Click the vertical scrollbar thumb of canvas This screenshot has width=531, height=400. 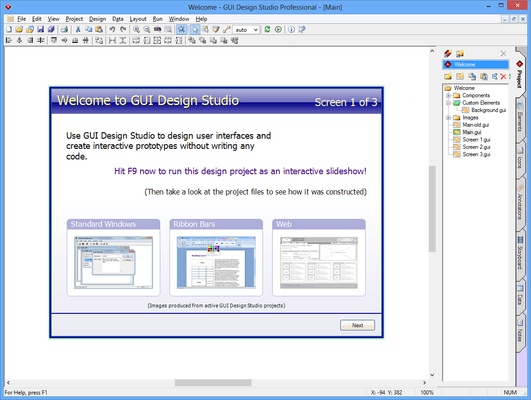tap(432, 209)
